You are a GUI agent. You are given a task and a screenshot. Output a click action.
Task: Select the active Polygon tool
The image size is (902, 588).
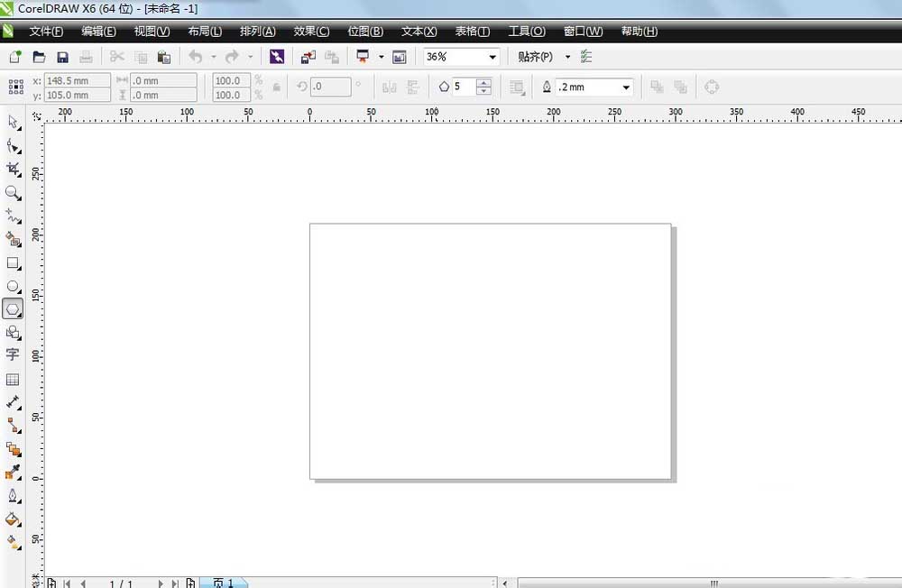click(13, 309)
